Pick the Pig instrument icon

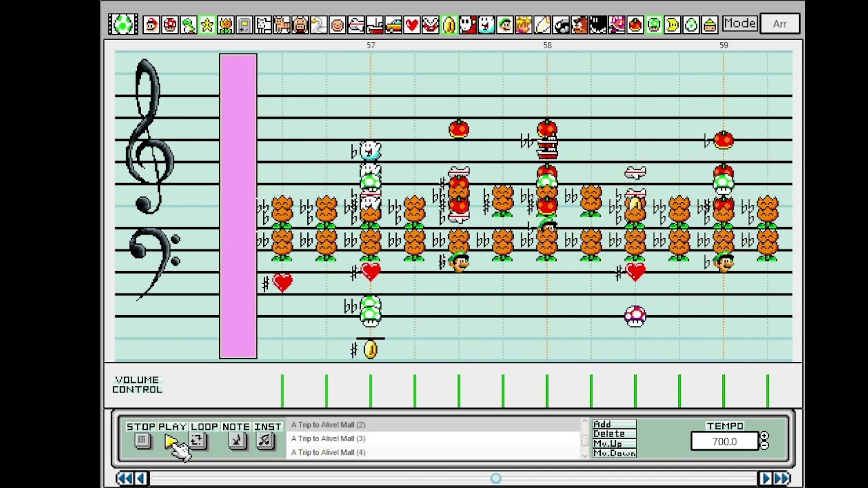(x=300, y=25)
